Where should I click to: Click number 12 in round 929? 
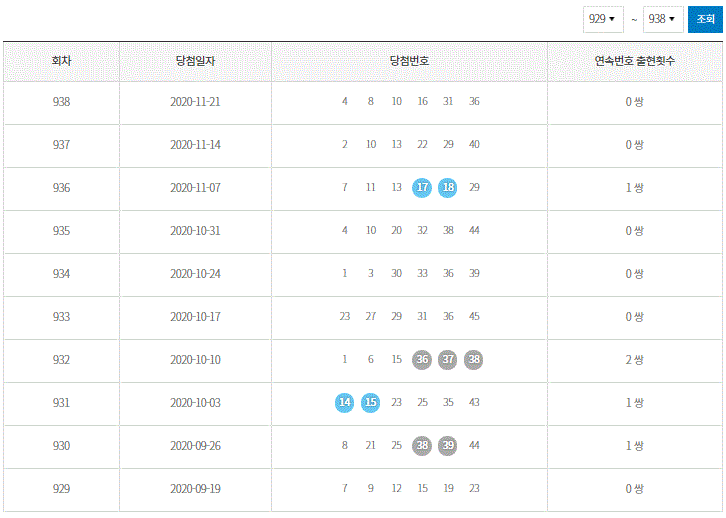coord(396,488)
